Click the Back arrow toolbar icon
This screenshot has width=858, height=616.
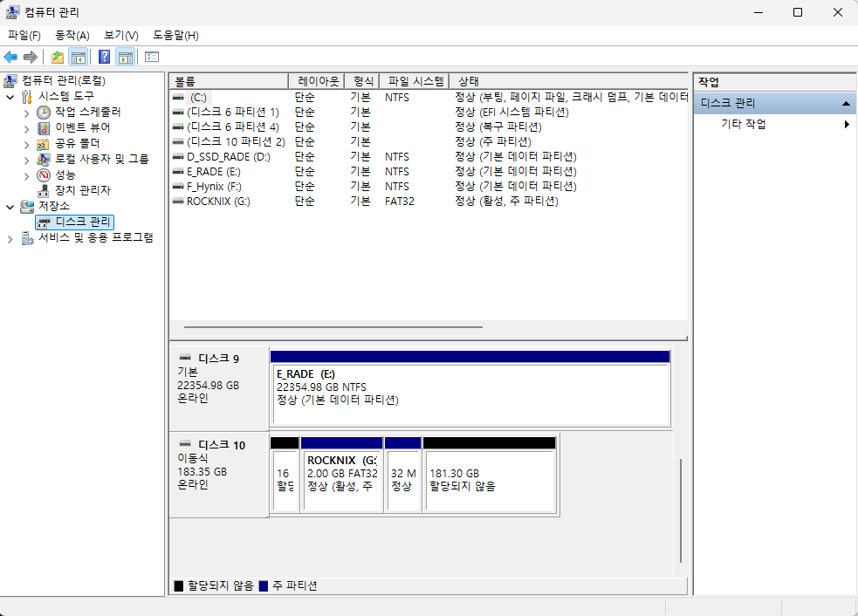point(10,57)
